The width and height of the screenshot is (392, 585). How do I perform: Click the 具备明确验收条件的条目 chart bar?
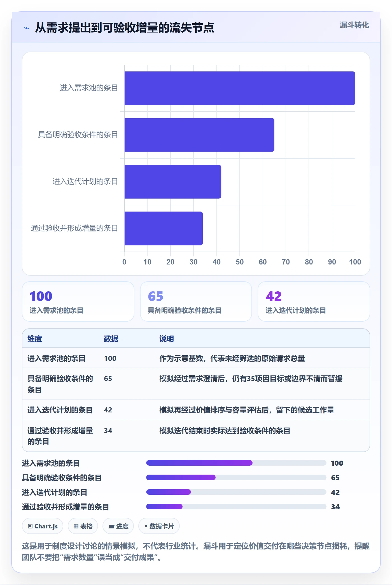click(199, 135)
